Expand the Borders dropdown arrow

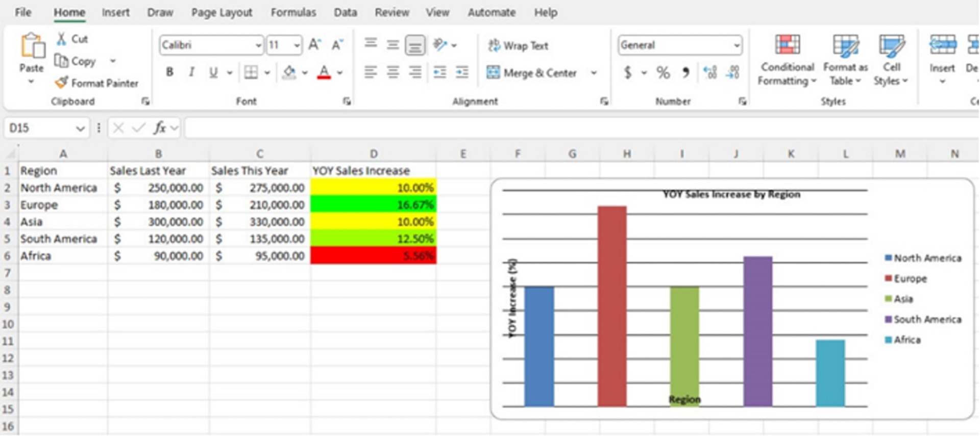267,73
